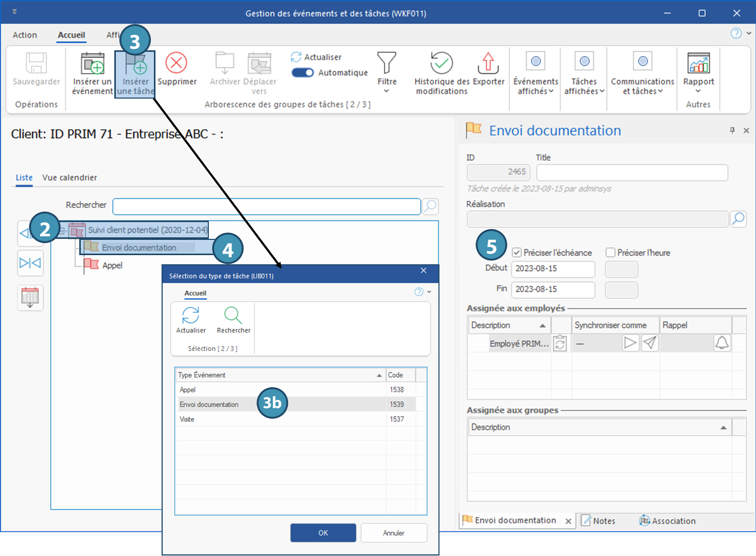This screenshot has height=556, width=756.
Task: Toggle the Automatique refresh switch
Action: point(303,73)
